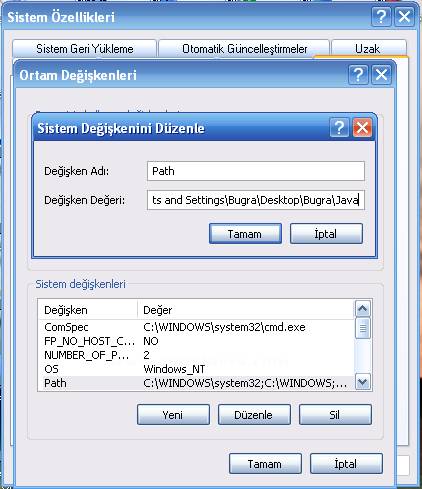
Task: Open the Sistem Geri Yükleme tab
Action: (x=85, y=49)
